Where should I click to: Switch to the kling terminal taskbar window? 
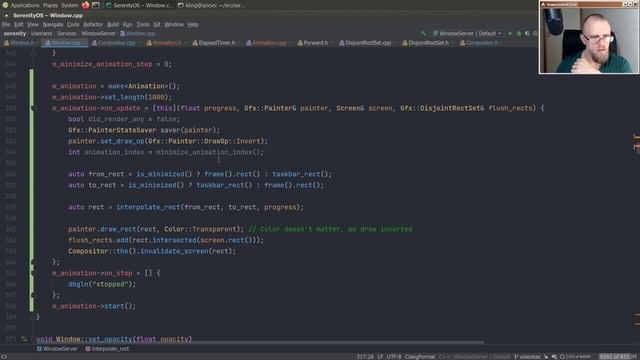(x=211, y=5)
